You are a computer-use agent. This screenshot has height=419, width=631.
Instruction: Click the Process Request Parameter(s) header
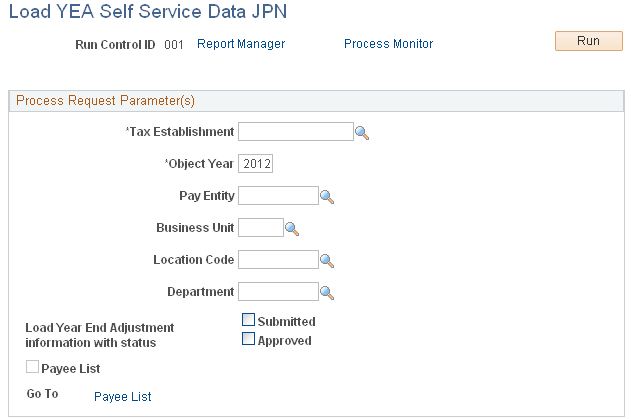pos(105,100)
